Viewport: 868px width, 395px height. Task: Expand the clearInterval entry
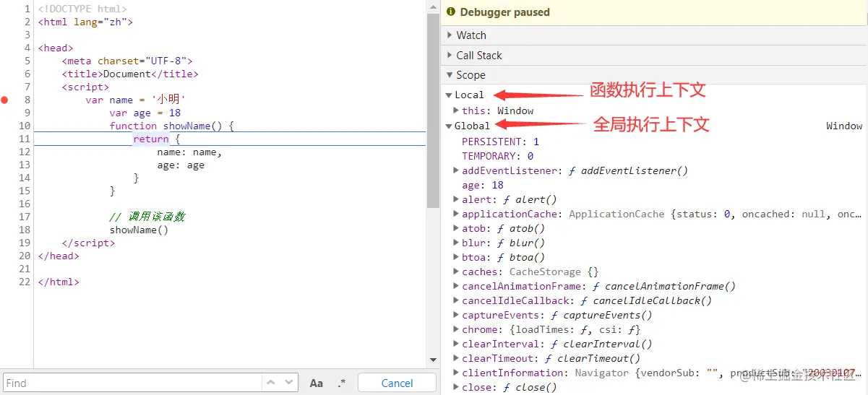click(x=456, y=344)
